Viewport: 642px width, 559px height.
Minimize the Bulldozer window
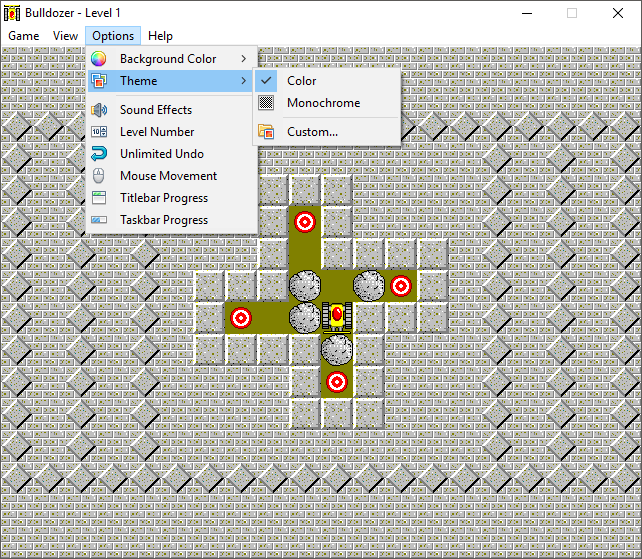[x=527, y=13]
